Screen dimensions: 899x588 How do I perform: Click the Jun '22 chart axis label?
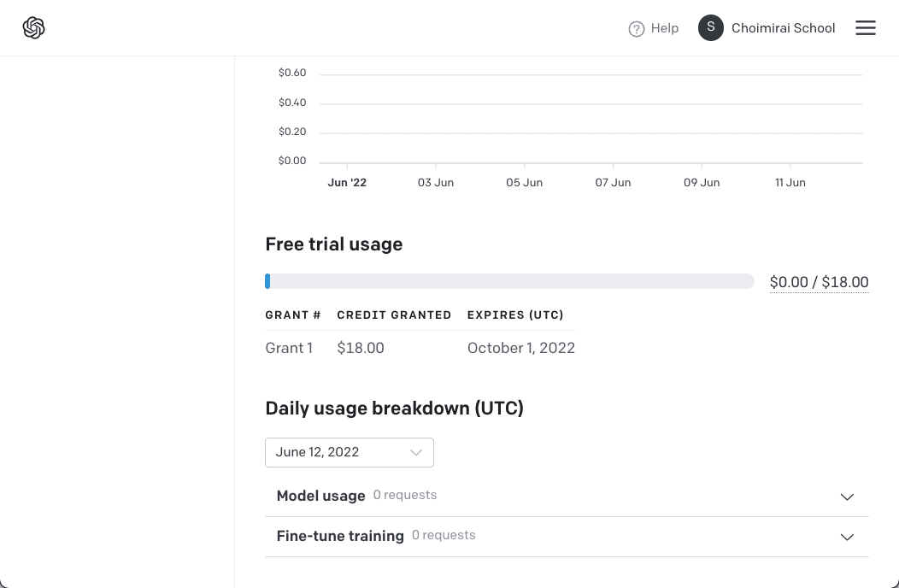click(x=347, y=182)
